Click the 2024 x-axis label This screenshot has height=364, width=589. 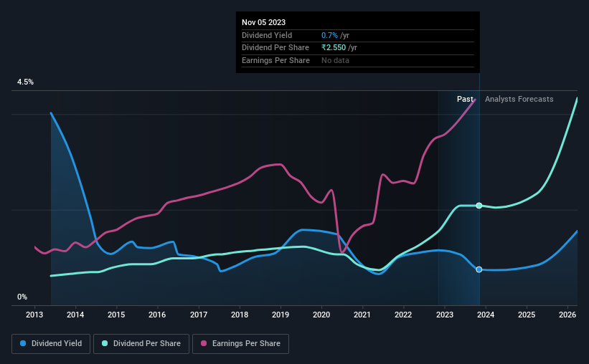click(x=485, y=315)
